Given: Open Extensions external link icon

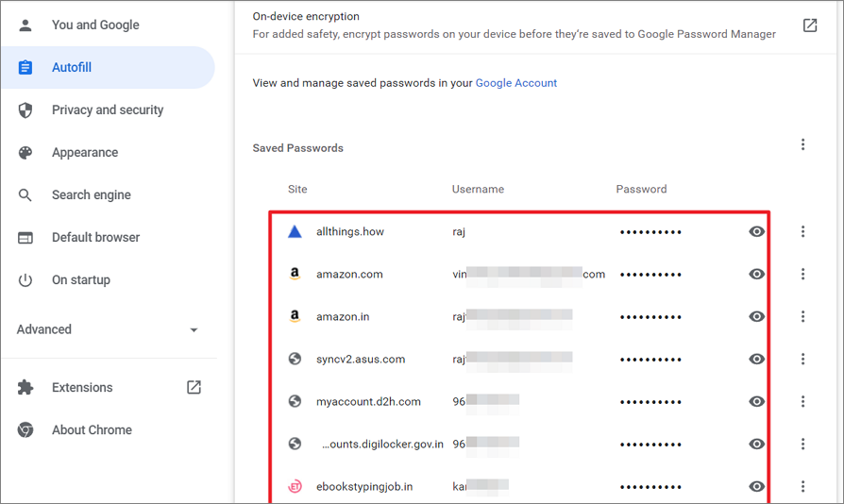Looking at the screenshot, I should point(194,387).
